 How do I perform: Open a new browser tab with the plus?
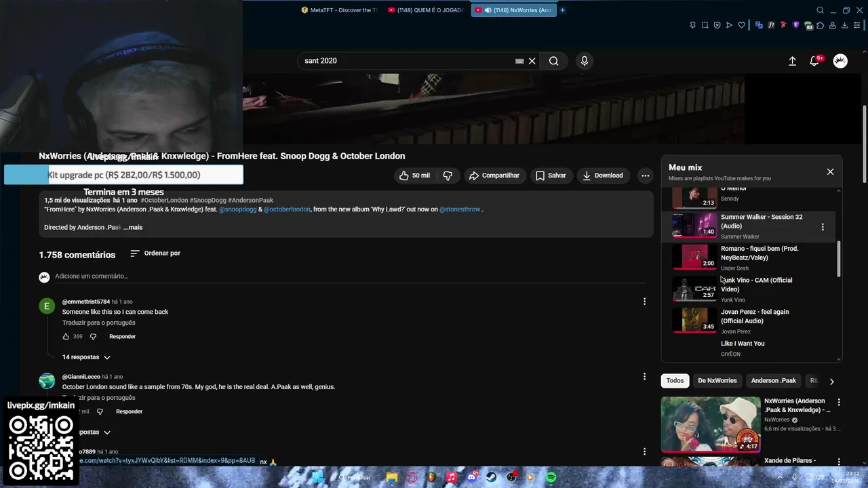tap(562, 10)
